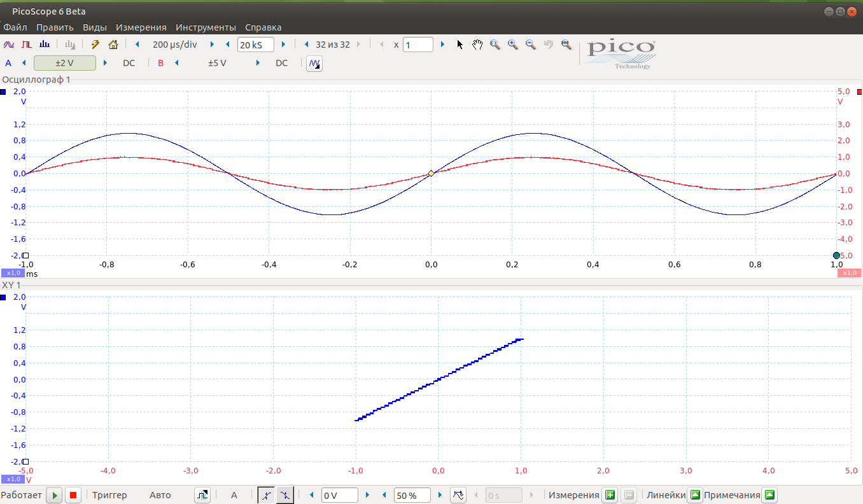
Task: Open channel B DC coupling dropdown
Action: pos(281,63)
